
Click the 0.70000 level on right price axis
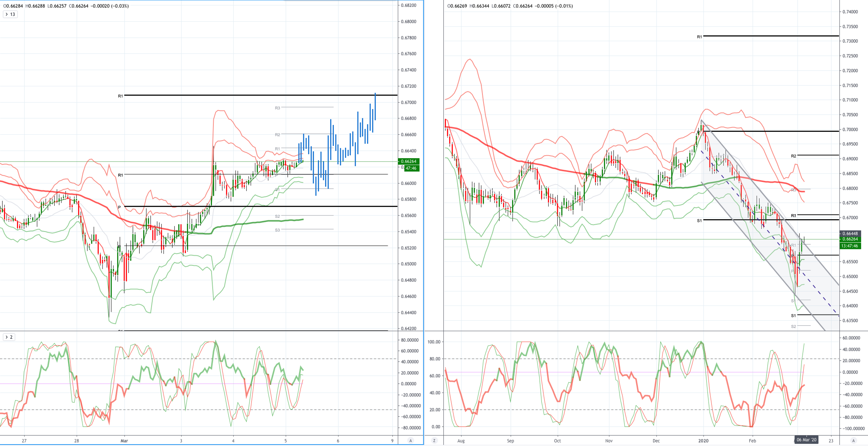coord(850,129)
